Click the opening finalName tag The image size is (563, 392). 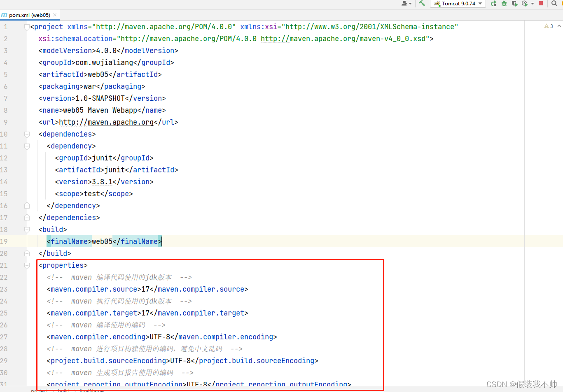(69, 241)
